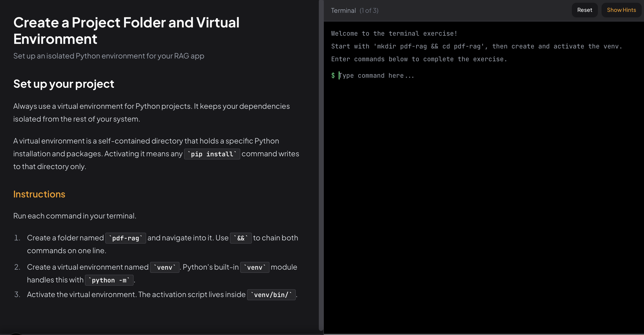Click the `&&` code snippet

click(x=240, y=238)
